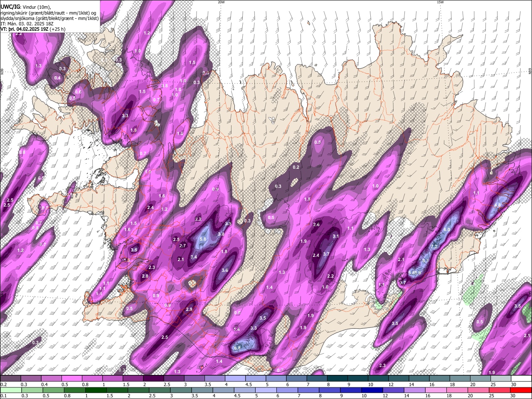Click the title text 'UWC/IG: Vindur (10m)'
Viewport: 532px width, 399px height.
[25, 7]
